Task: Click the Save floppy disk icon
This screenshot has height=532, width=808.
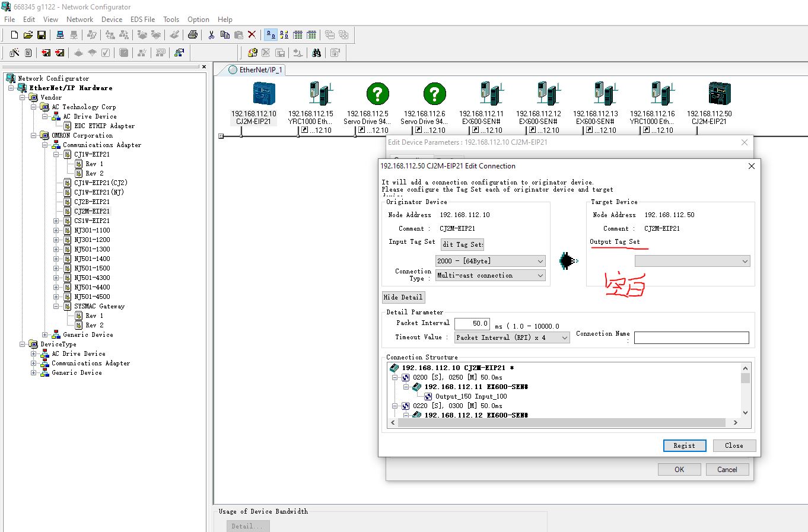Action: click(42, 35)
